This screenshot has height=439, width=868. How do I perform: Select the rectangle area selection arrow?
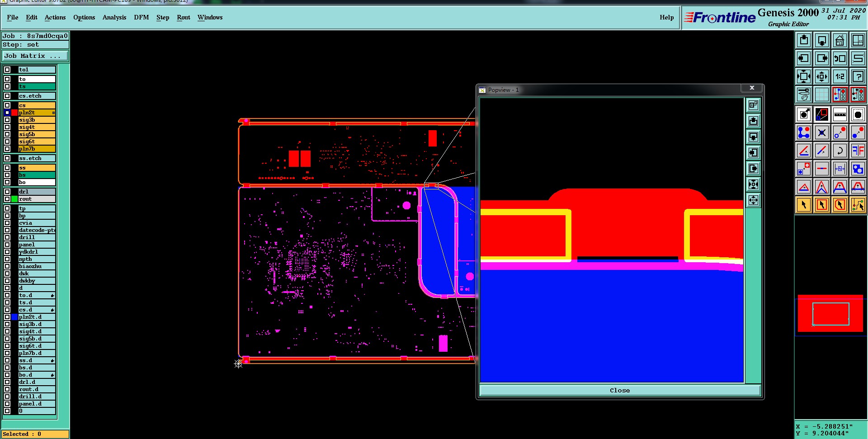822,205
